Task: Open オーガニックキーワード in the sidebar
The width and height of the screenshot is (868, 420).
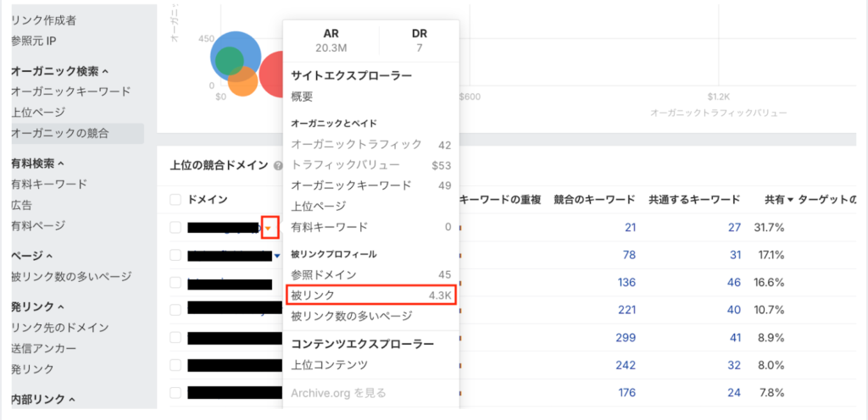Action: [70, 91]
